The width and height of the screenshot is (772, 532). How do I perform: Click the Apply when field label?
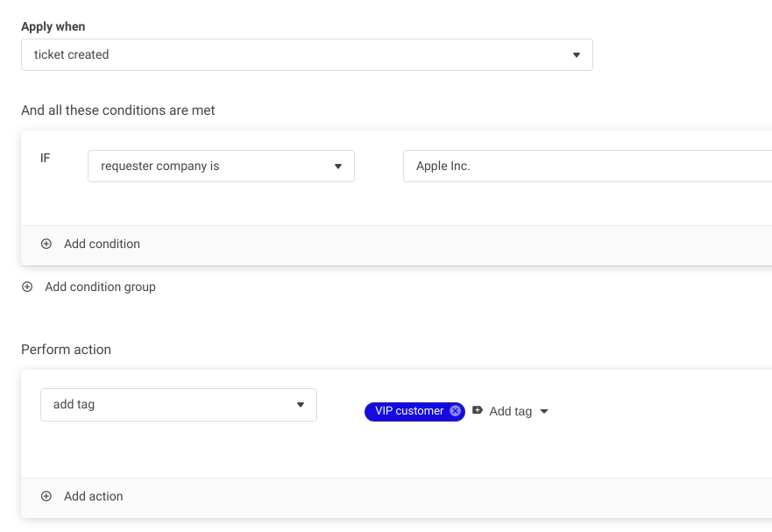coord(53,26)
